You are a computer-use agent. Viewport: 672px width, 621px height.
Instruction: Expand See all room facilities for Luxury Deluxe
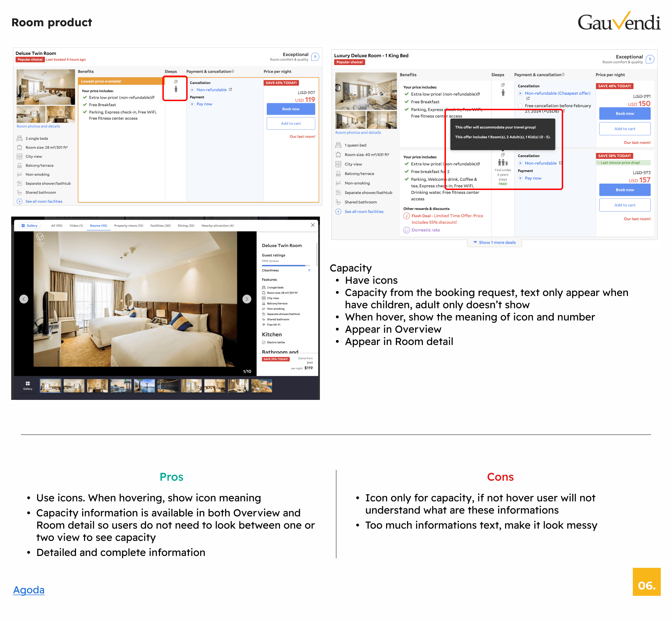click(x=364, y=212)
